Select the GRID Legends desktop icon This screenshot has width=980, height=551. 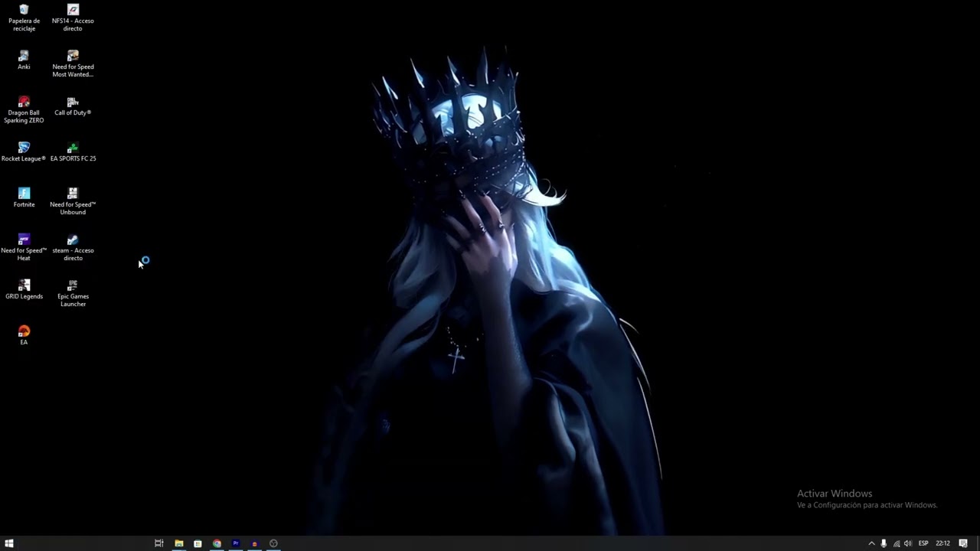tap(24, 290)
